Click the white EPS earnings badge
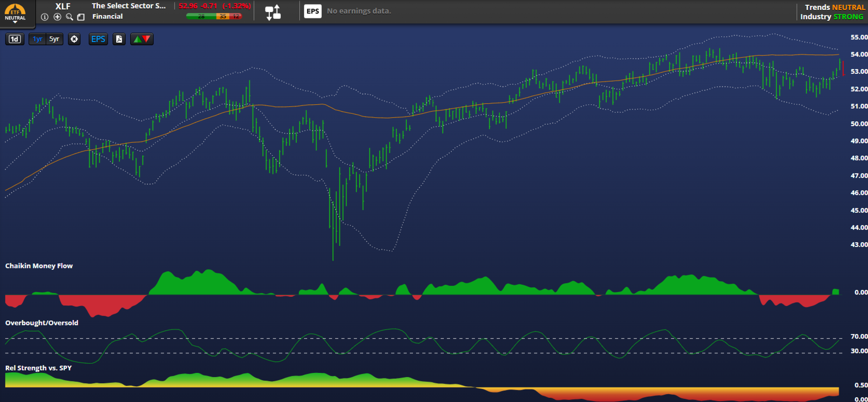Viewport: 868px width, 402px height. pyautogui.click(x=312, y=11)
